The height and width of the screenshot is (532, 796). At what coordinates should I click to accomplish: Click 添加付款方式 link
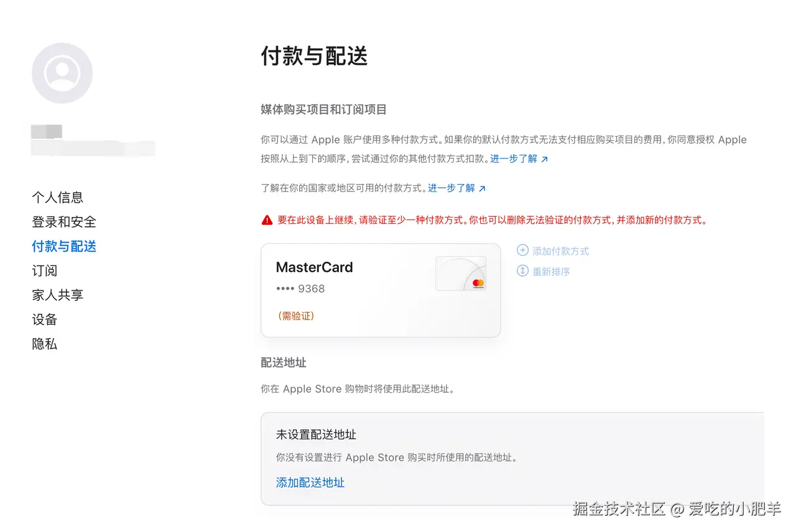[x=560, y=251]
